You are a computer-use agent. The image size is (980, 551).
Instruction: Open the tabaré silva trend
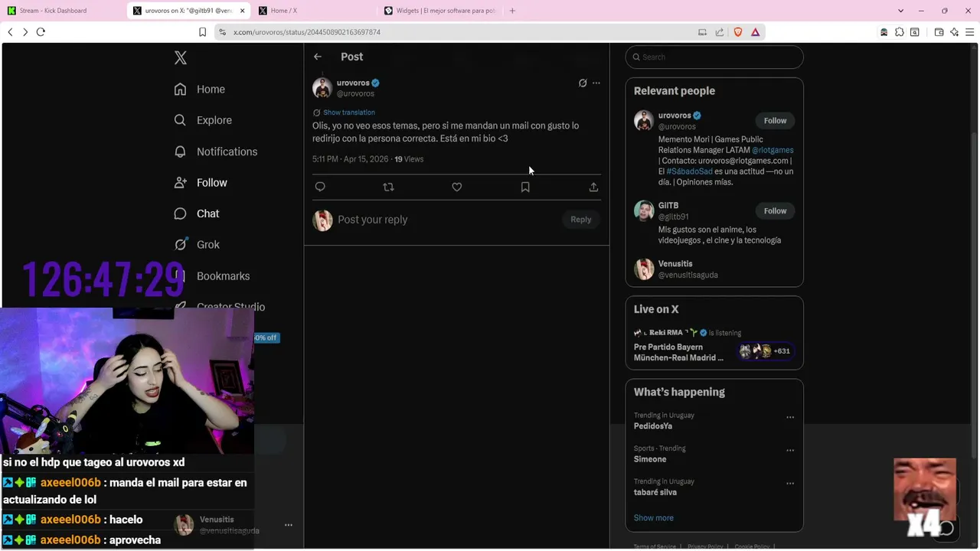click(x=655, y=492)
